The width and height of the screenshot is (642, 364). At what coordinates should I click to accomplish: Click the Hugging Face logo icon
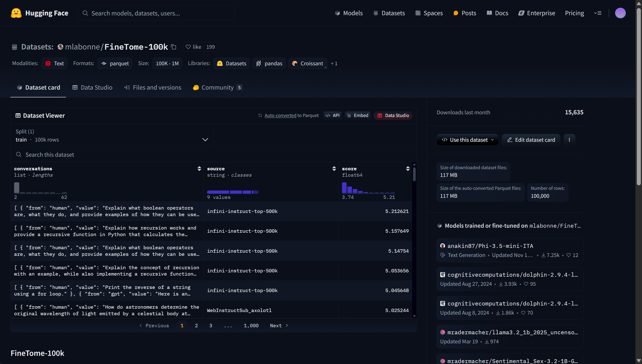(x=16, y=13)
